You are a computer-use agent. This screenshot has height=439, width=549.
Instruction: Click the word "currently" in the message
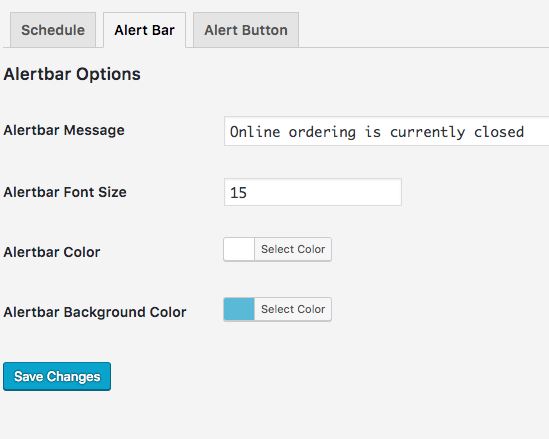click(427, 133)
